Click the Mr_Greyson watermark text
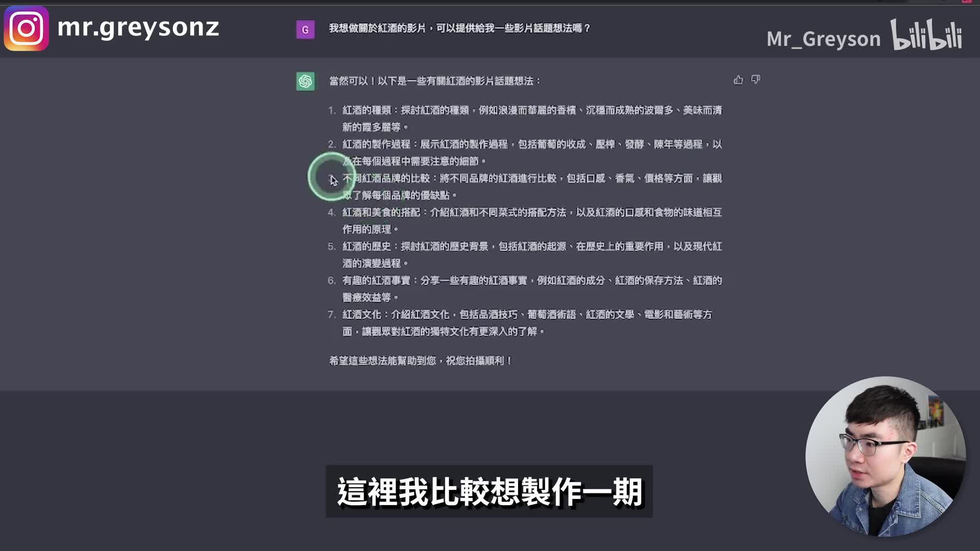 823,39
